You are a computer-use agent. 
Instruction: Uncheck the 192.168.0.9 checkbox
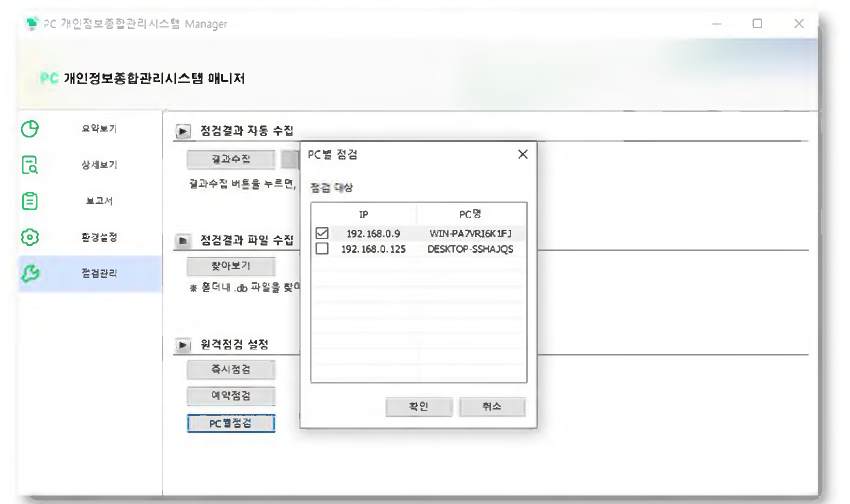322,234
